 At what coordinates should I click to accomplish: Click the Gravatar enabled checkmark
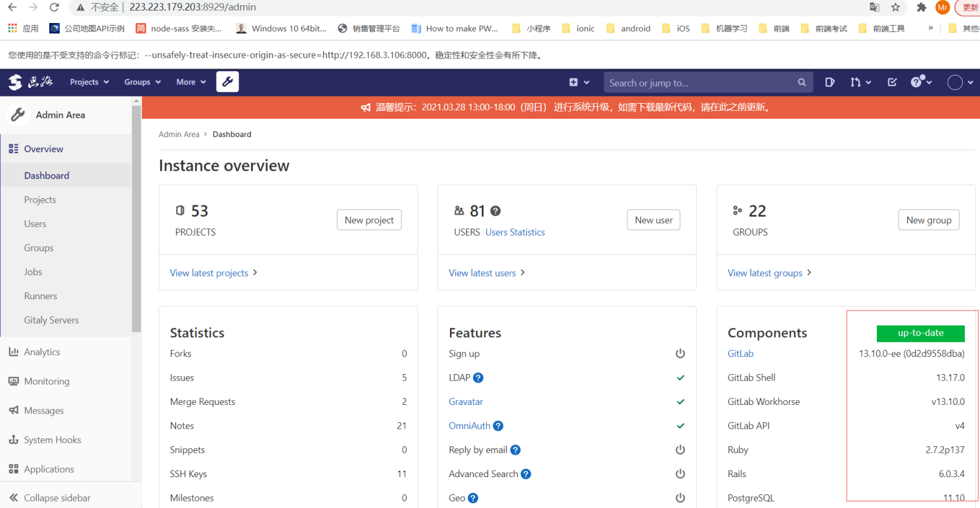coord(680,402)
